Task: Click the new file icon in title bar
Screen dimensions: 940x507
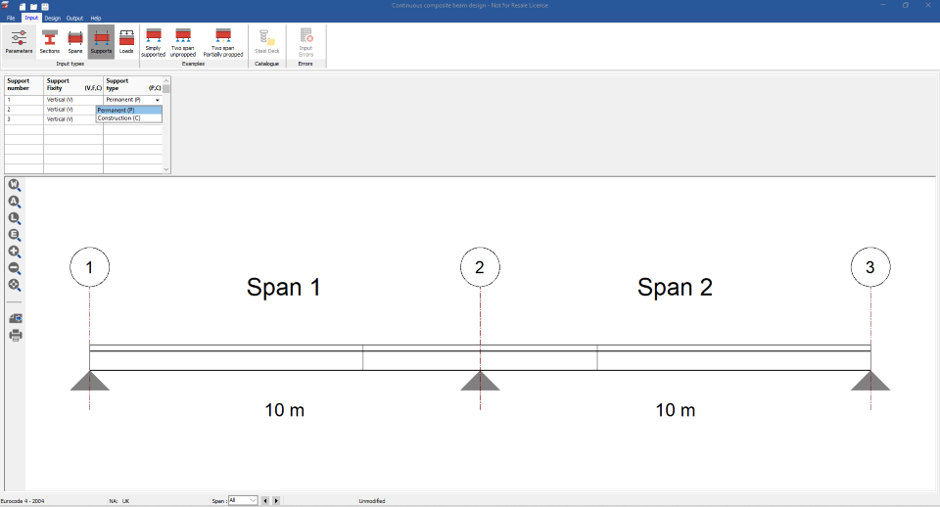Action: (23, 7)
